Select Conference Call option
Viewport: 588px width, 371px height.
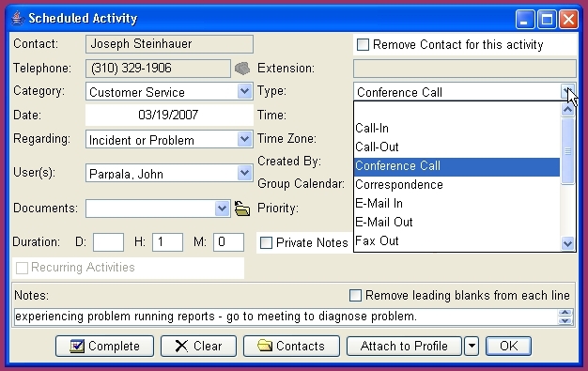(456, 166)
